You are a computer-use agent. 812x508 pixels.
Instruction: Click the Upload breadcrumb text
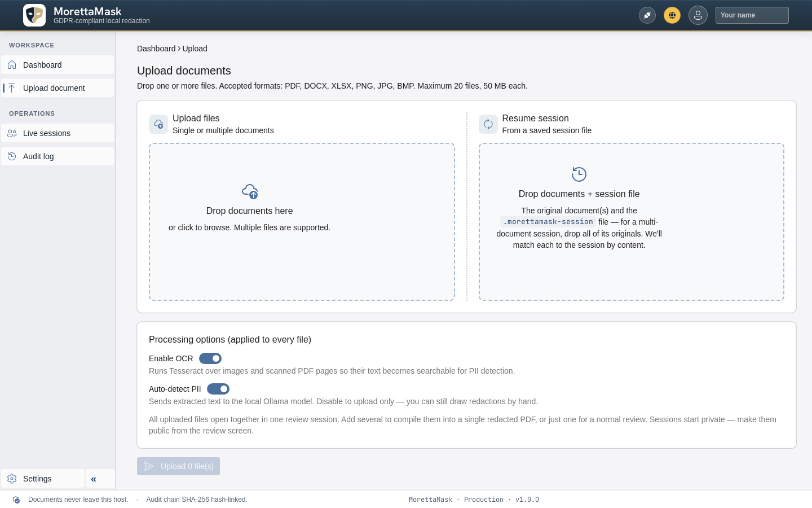pos(195,49)
